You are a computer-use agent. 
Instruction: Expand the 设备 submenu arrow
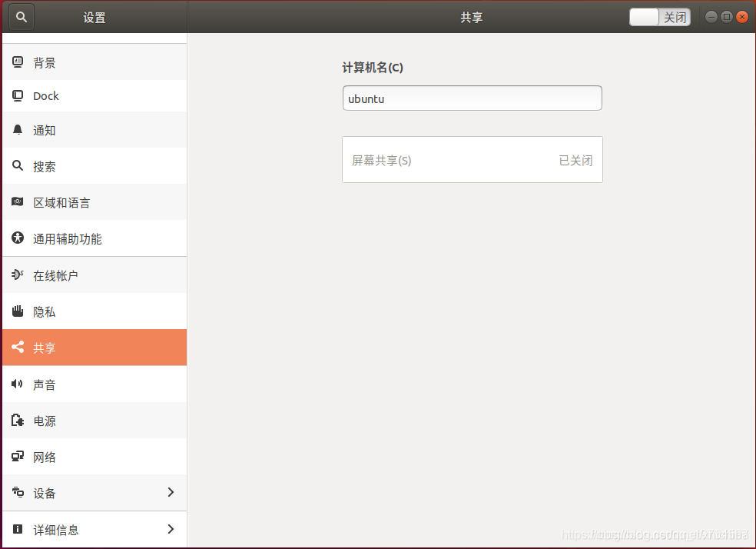(x=171, y=492)
